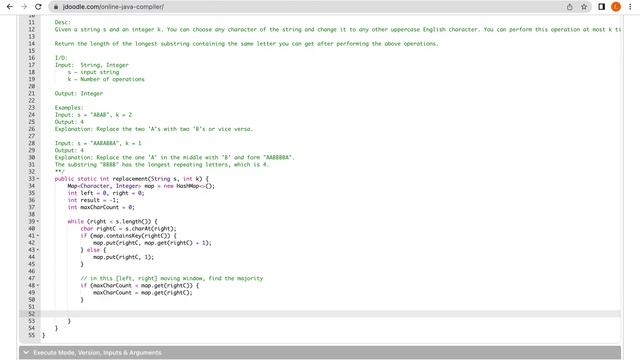The image size is (640, 360).
Task: Place cursor on empty line 52
Action: [x=331, y=314]
